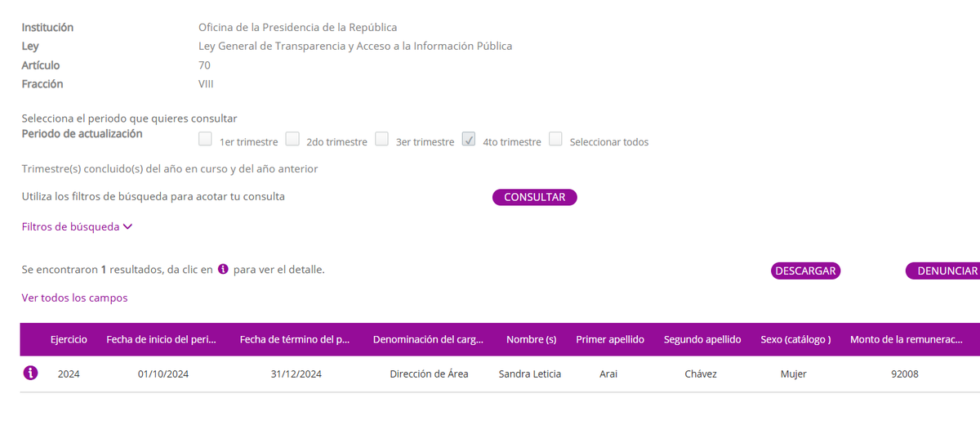Expand Filtros de búsqueda section
The image size is (980, 425).
click(77, 227)
